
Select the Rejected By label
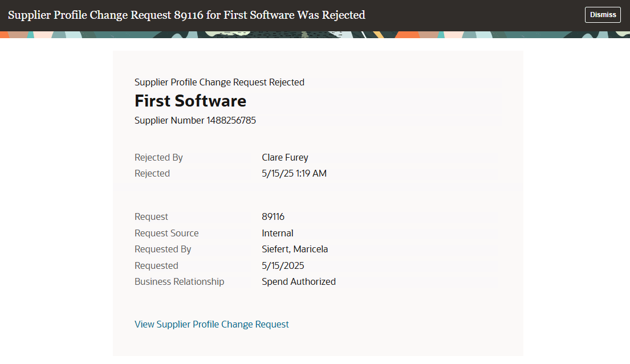158,157
